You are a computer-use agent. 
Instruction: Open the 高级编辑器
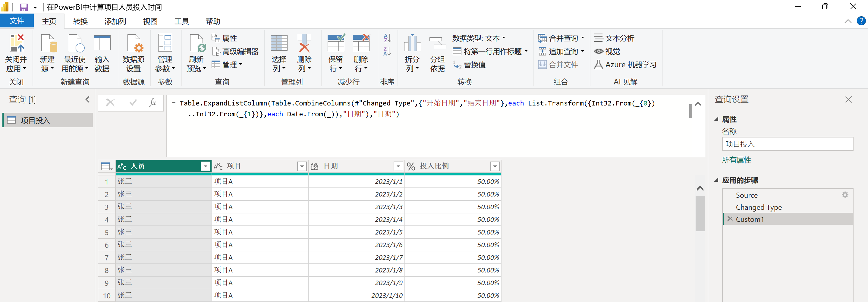point(235,51)
